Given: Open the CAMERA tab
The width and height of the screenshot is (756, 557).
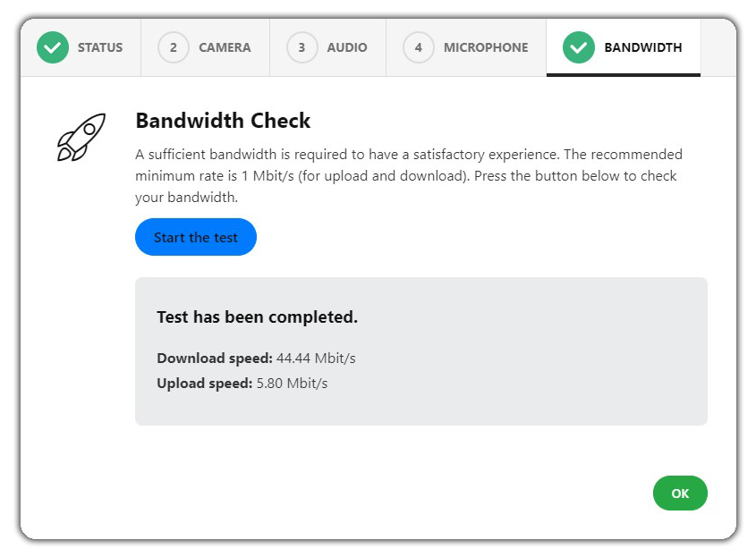Looking at the screenshot, I should [206, 47].
